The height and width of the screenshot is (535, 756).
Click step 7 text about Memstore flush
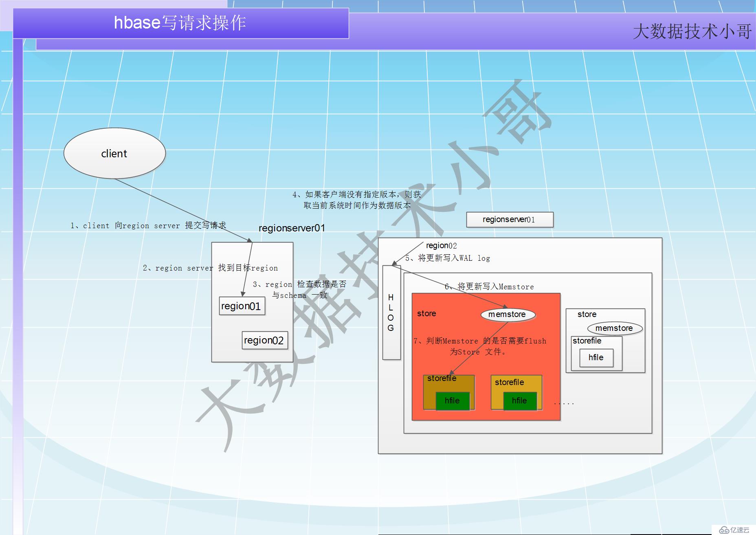click(479, 346)
